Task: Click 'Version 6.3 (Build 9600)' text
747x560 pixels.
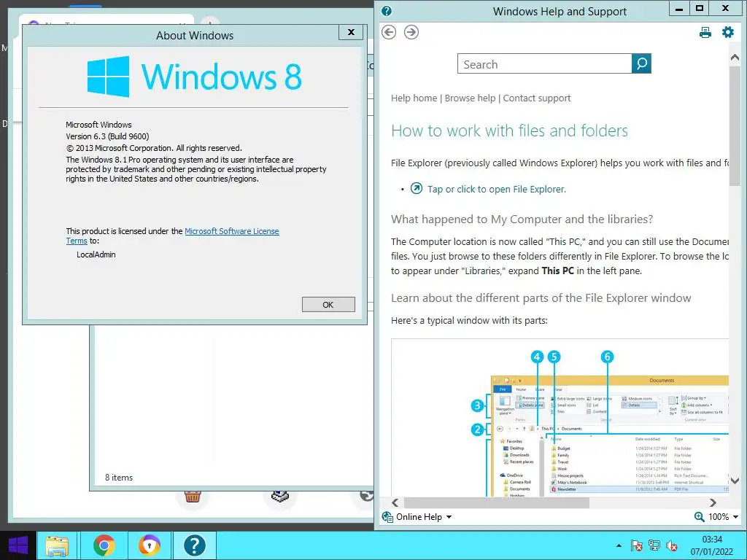Action: coord(107,136)
